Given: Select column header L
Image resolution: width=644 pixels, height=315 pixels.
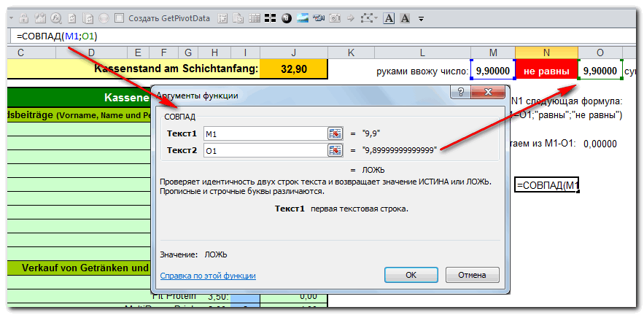Looking at the screenshot, I should pyautogui.click(x=422, y=52).
